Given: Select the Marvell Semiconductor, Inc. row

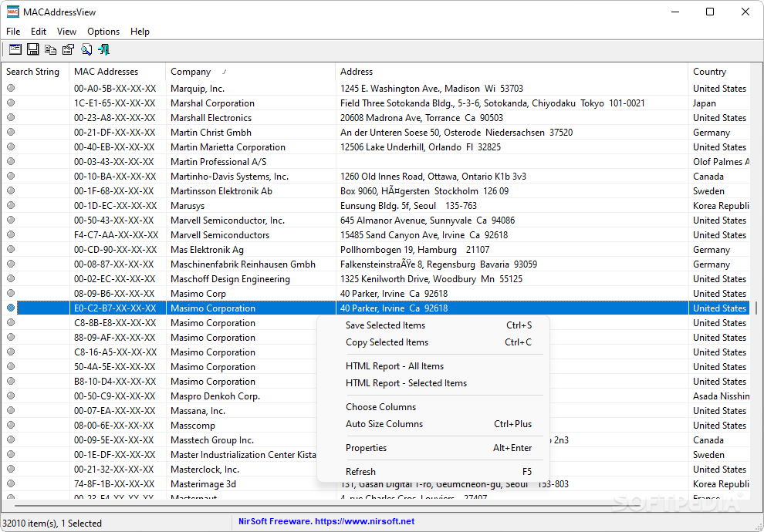Looking at the screenshot, I should [376, 220].
